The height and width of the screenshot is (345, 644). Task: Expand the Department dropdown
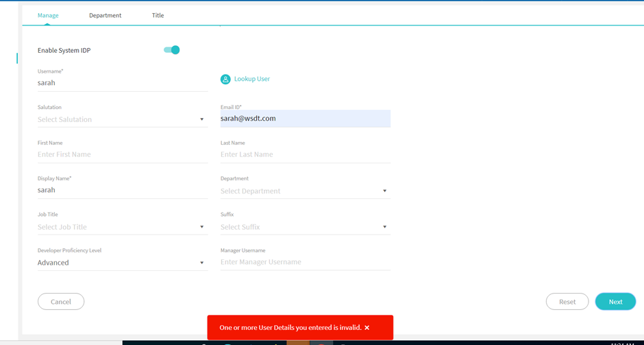pyautogui.click(x=305, y=191)
